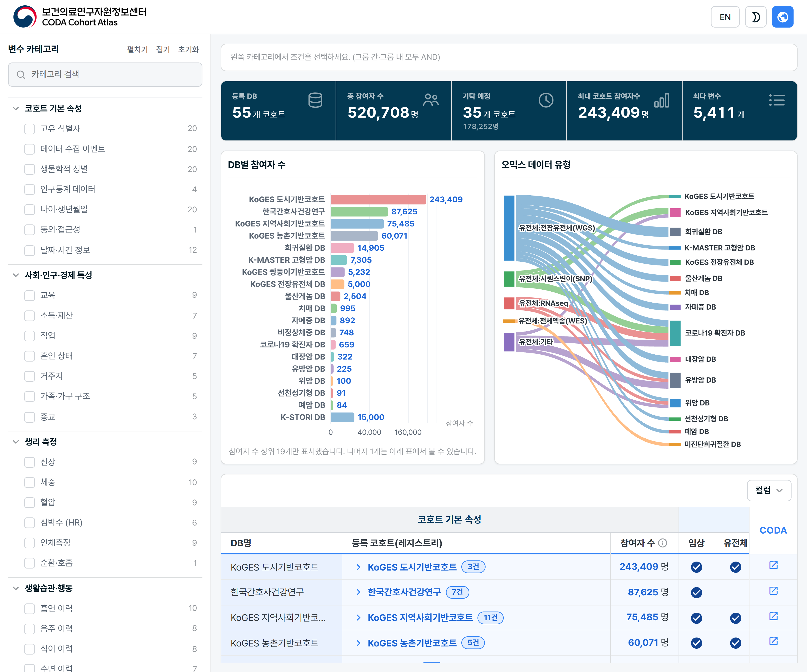
Task: Check the 인구통계 데이터 checkbox
Action: pos(30,189)
